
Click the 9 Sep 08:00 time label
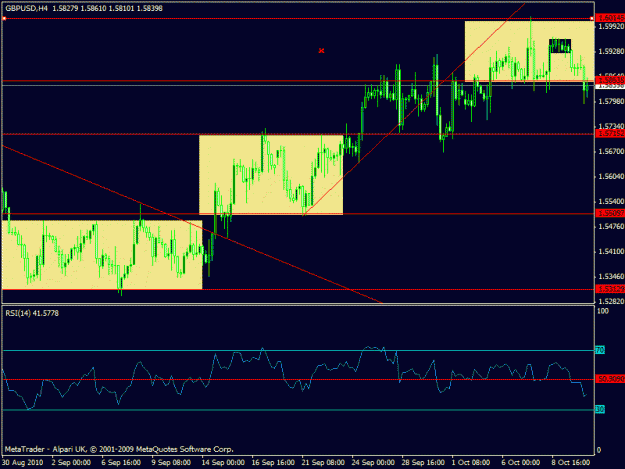171,463
